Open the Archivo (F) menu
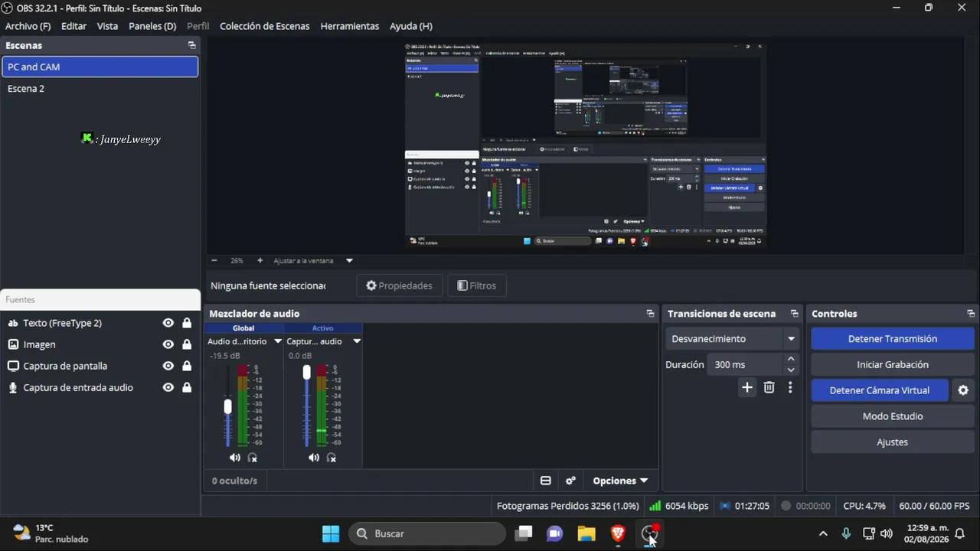This screenshot has height=551, width=980. 28,26
